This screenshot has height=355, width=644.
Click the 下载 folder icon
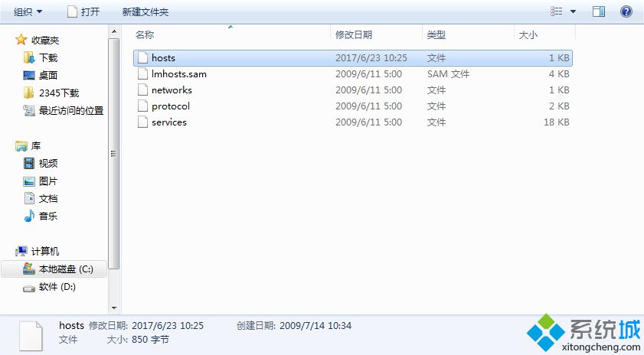pyautogui.click(x=29, y=57)
